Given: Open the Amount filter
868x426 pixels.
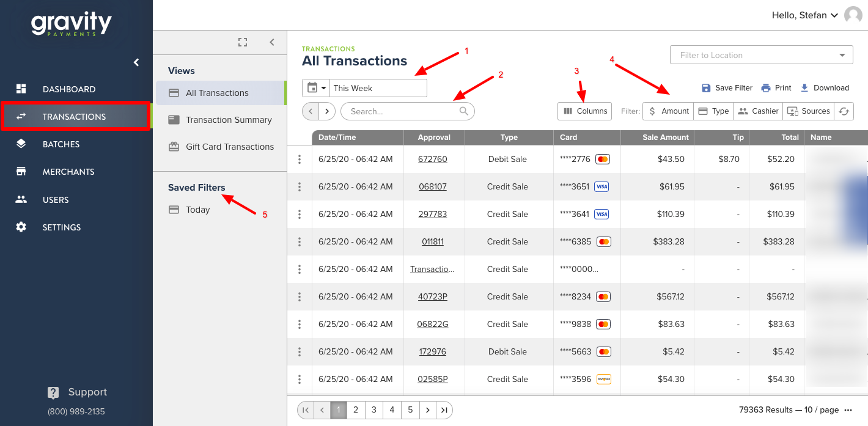Looking at the screenshot, I should [668, 111].
